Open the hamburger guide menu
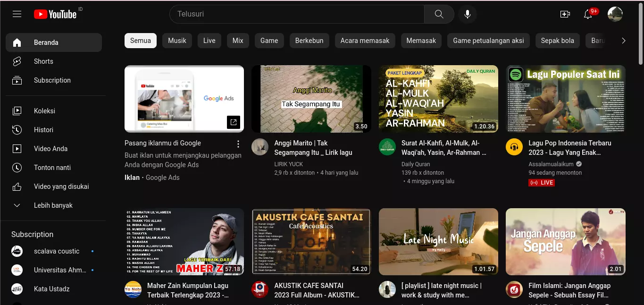The height and width of the screenshot is (305, 644). 17,14
